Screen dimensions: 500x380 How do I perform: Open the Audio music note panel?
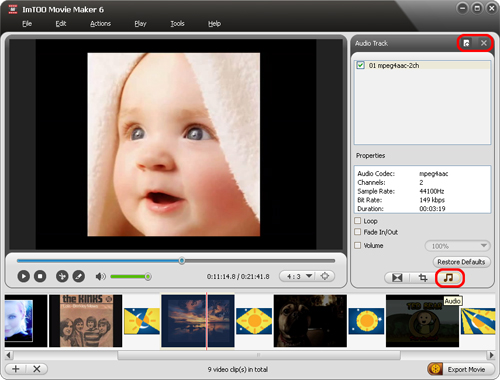(x=449, y=278)
